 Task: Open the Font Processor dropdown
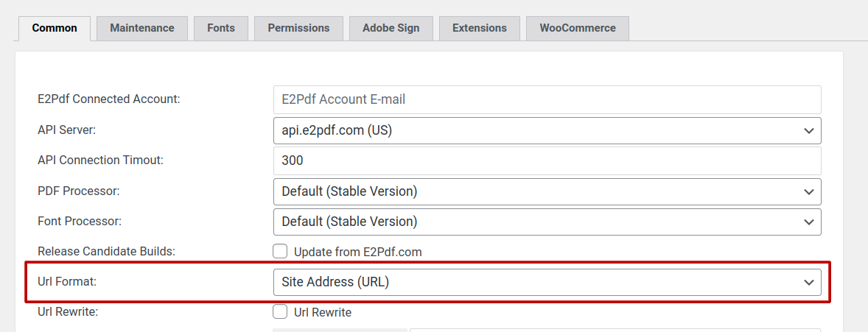(547, 222)
